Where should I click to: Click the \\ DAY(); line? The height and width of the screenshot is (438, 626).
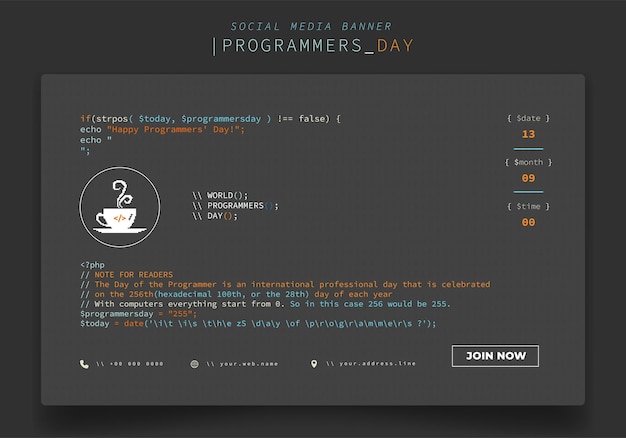(215, 216)
